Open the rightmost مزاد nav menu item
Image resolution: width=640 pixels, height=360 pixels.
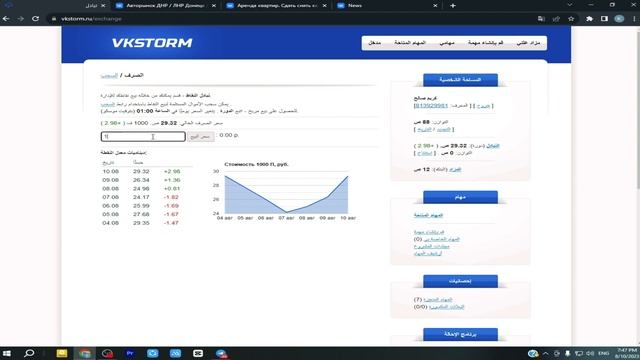click(x=528, y=43)
